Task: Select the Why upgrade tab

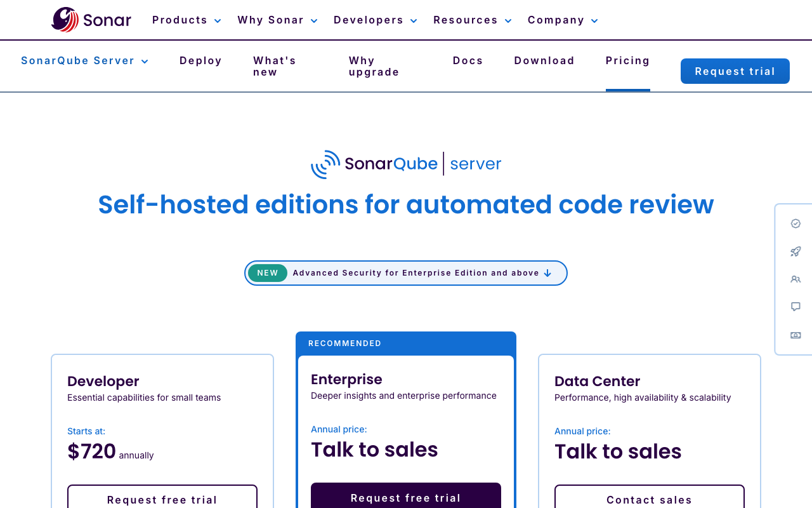Action: (374, 66)
